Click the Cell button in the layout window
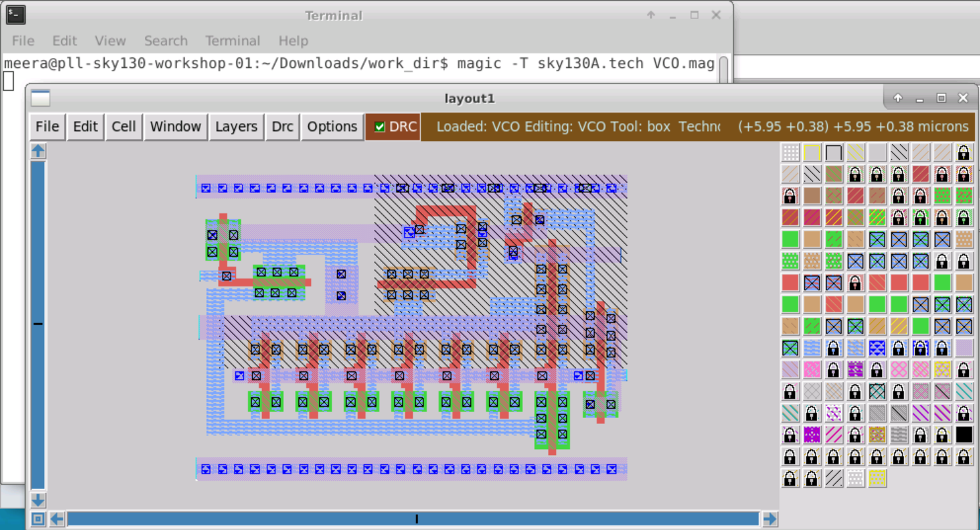Viewport: 980px width, 530px height. tap(124, 126)
